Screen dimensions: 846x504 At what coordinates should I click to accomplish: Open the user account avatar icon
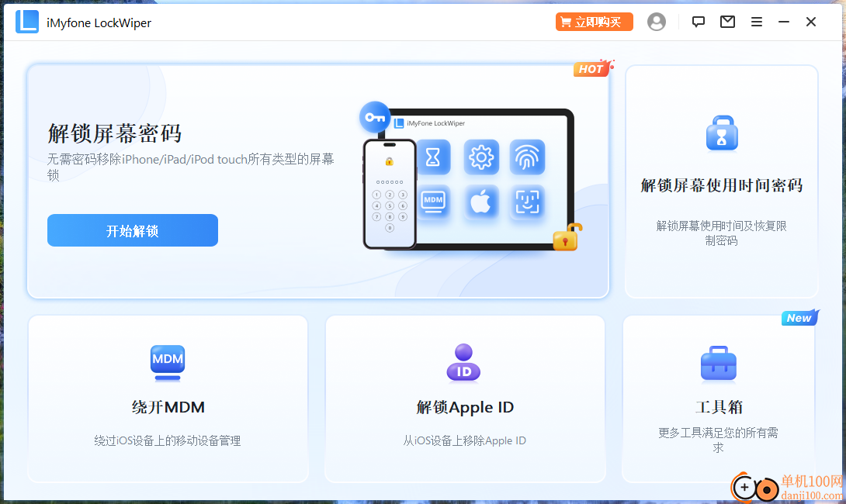click(x=656, y=22)
